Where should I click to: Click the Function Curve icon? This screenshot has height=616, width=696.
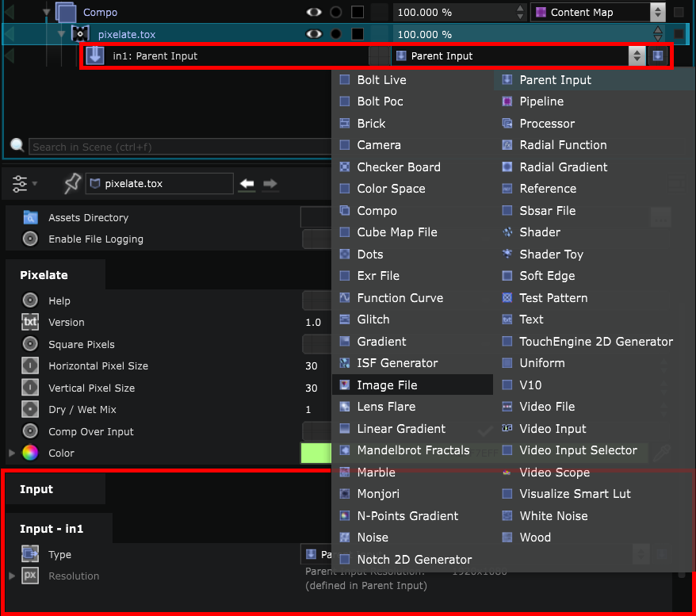click(345, 297)
